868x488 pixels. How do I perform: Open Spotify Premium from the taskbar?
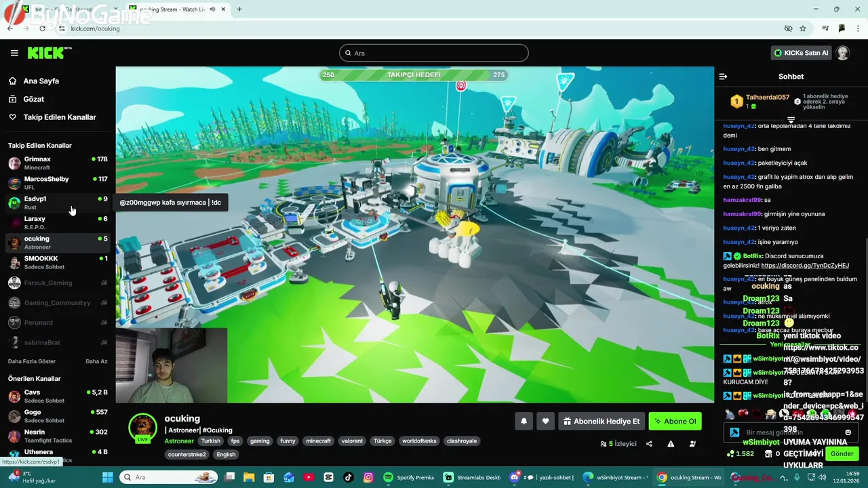click(x=409, y=477)
